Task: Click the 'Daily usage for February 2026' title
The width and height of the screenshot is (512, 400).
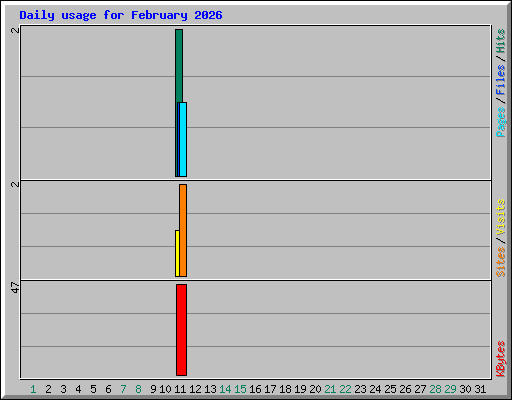Action: coord(121,16)
